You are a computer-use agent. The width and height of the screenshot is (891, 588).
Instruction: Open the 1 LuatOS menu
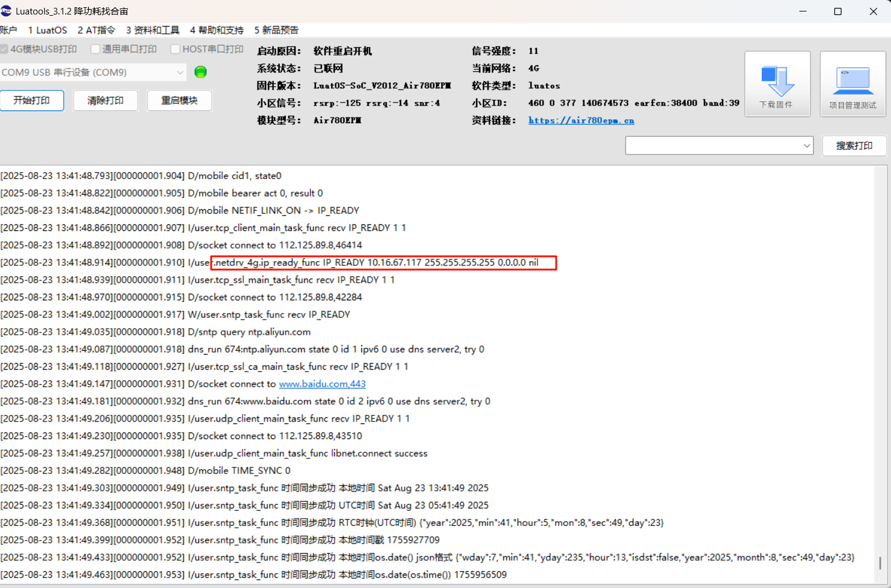pyautogui.click(x=48, y=30)
